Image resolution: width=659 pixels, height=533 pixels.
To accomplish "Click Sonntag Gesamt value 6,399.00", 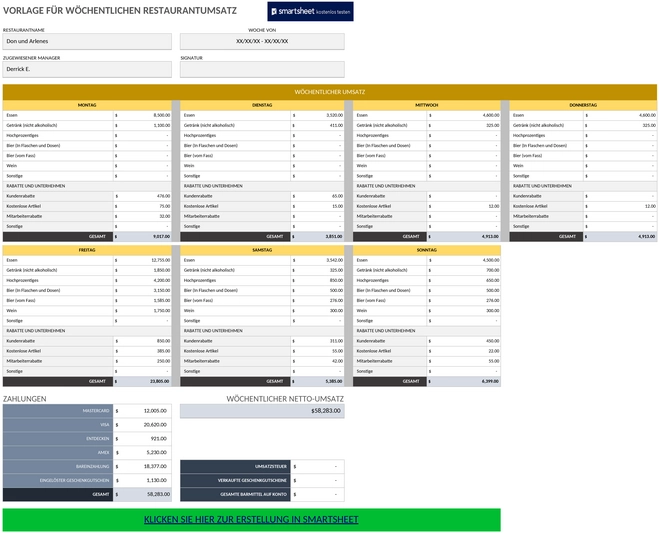I will point(464,382).
